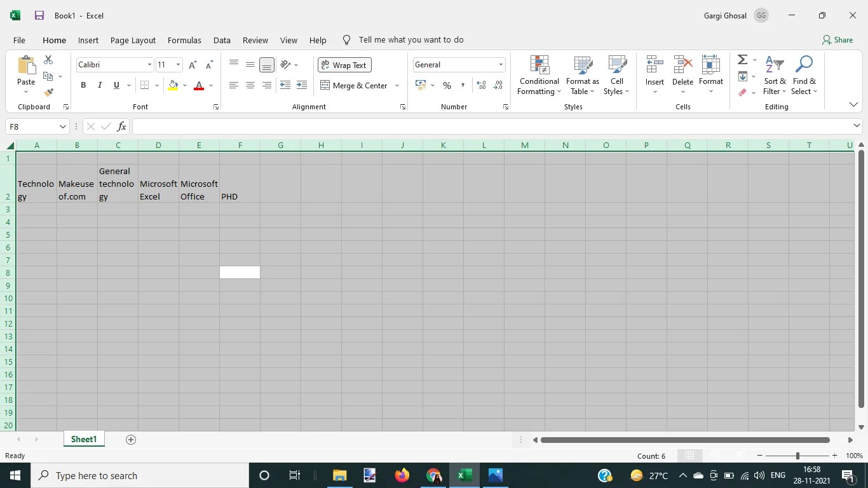Click the Center Align icon
The width and height of the screenshot is (868, 488).
(250, 85)
